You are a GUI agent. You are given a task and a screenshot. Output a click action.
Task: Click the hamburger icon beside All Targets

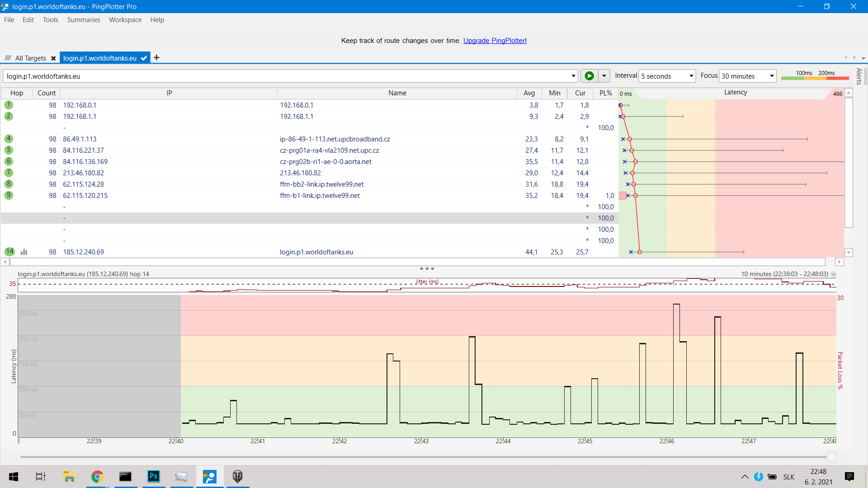8,58
